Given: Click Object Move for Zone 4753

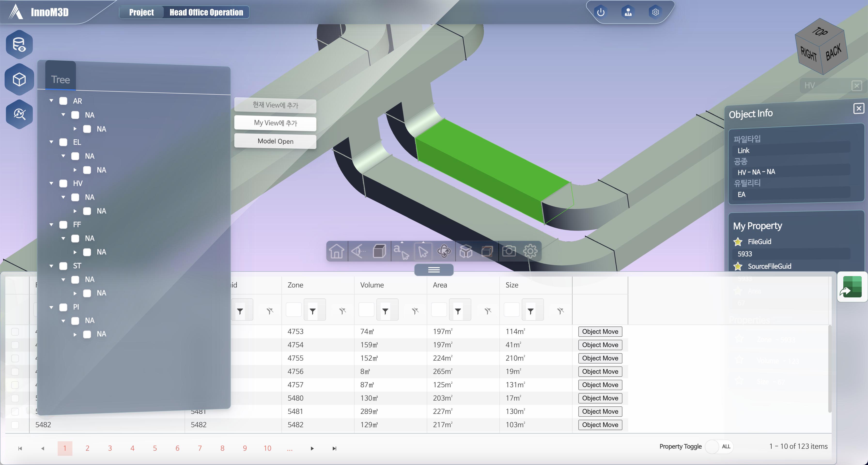Looking at the screenshot, I should (600, 332).
